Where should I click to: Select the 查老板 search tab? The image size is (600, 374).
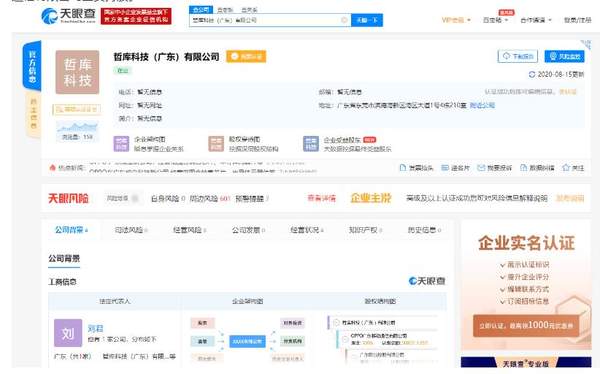225,10
